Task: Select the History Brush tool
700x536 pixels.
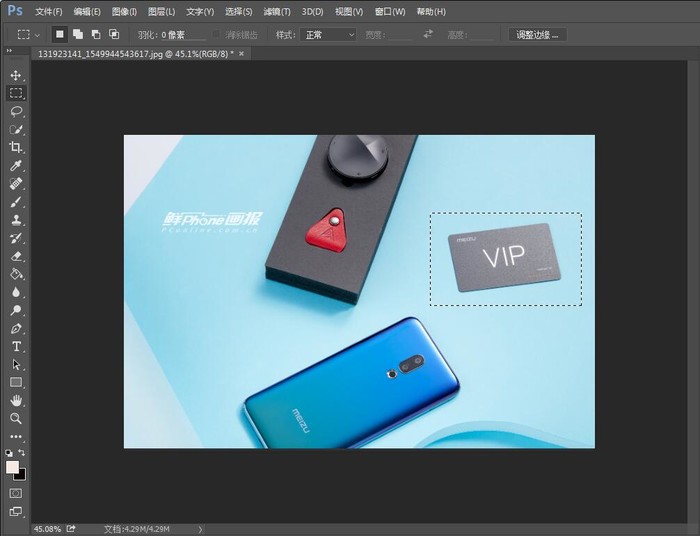Action: coord(16,238)
